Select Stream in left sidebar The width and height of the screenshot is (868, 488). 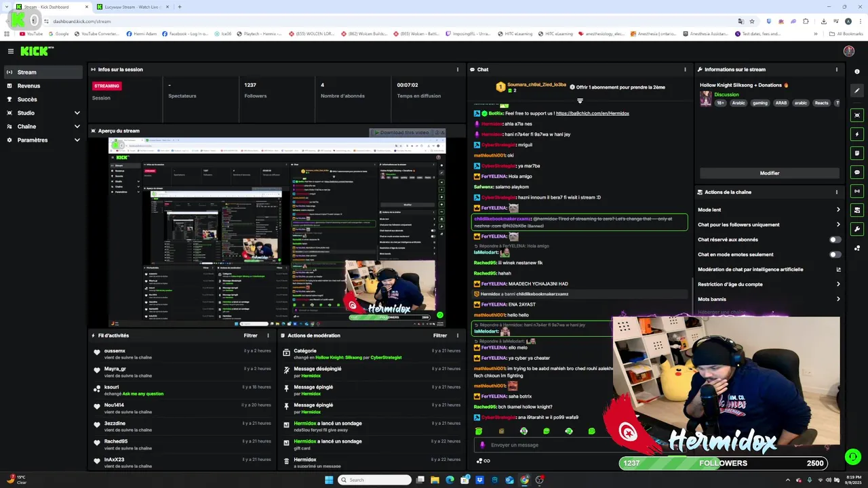tap(42, 72)
